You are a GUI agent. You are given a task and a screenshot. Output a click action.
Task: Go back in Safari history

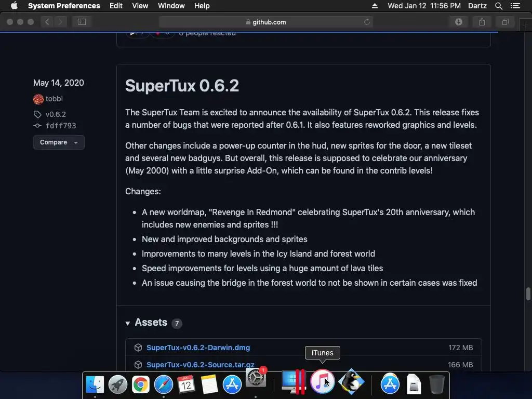point(47,22)
